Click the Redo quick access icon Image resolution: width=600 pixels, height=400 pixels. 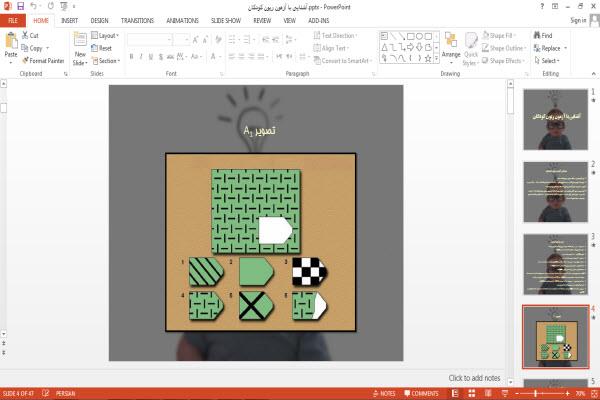point(51,6)
